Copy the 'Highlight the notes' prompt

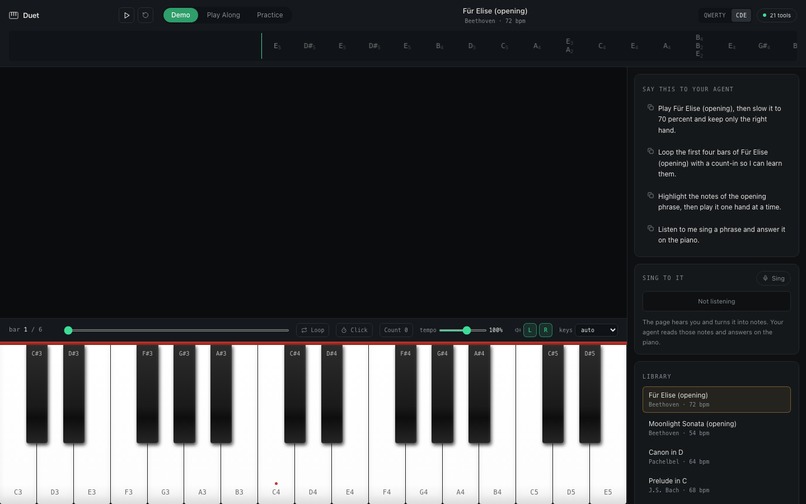pos(650,195)
